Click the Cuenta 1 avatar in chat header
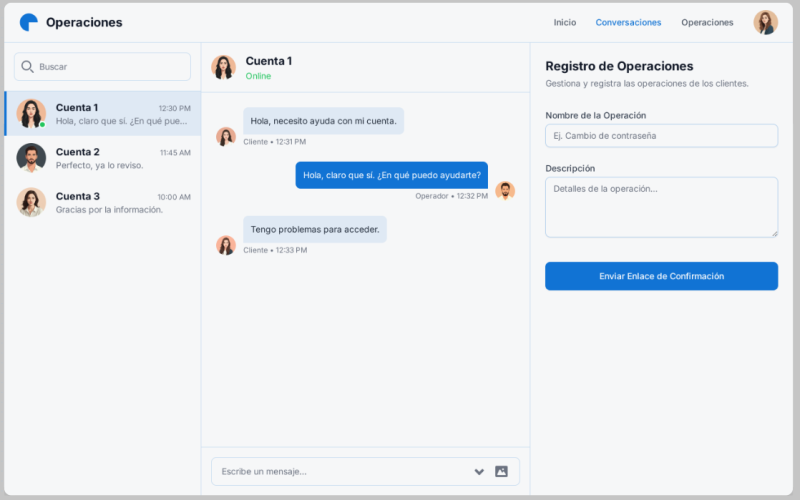The width and height of the screenshot is (800, 500). [224, 67]
